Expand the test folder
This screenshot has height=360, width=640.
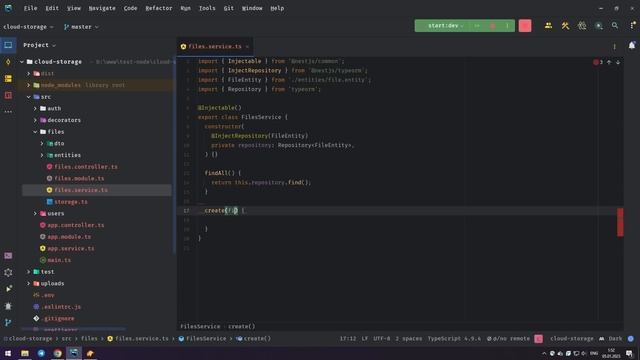pos(29,271)
